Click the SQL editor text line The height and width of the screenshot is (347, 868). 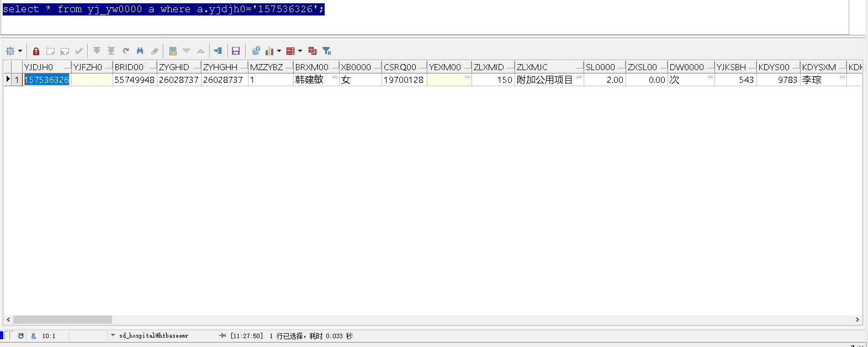coord(163,9)
